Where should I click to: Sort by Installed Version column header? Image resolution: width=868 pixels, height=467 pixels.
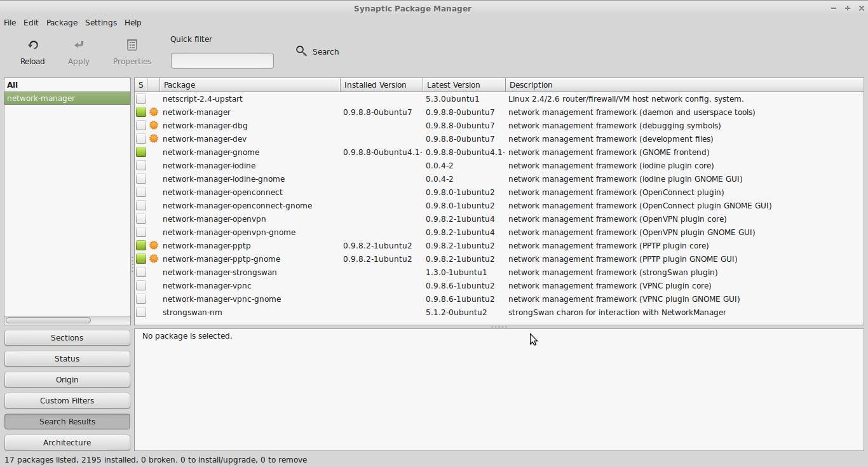pyautogui.click(x=382, y=85)
